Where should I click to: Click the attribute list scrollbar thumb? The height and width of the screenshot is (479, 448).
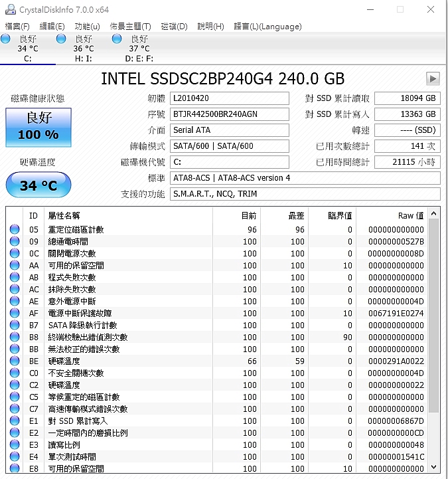pyautogui.click(x=433, y=316)
